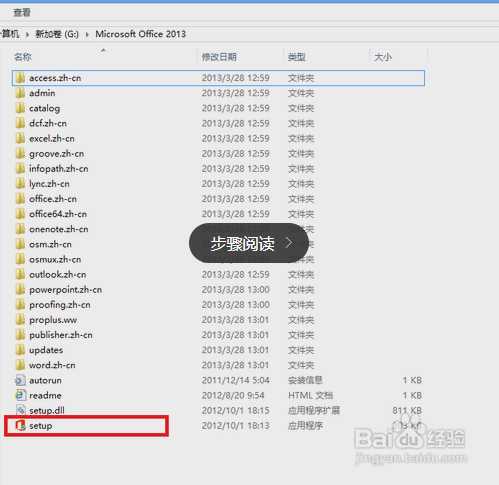Expand breadcrumb arrow before 新加卷 (G:)
Image resolution: width=499 pixels, height=485 pixels.
[x=28, y=34]
